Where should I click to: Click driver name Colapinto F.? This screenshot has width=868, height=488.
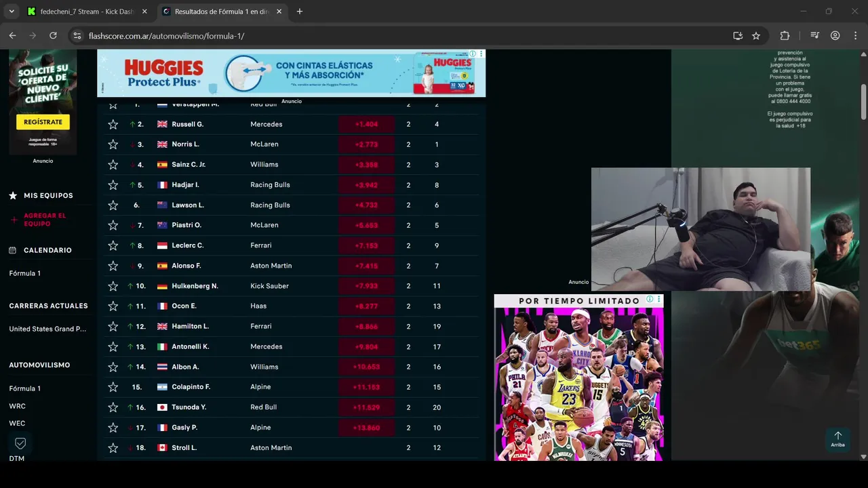click(x=191, y=387)
